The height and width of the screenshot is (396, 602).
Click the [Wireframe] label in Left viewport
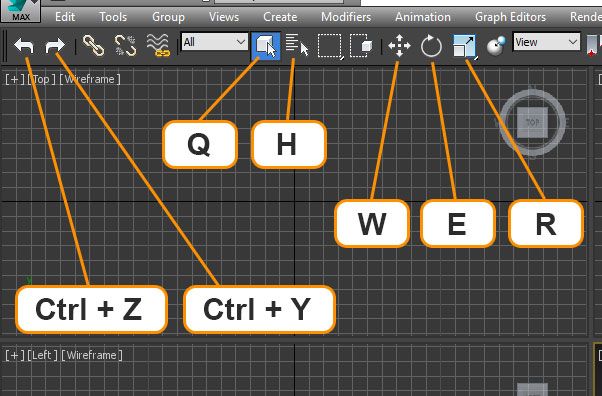(92, 355)
